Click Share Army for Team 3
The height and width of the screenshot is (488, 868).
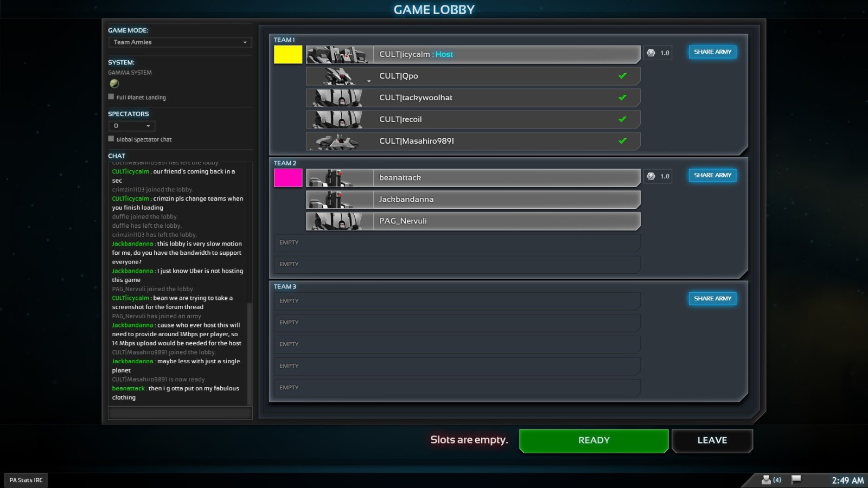(712, 299)
